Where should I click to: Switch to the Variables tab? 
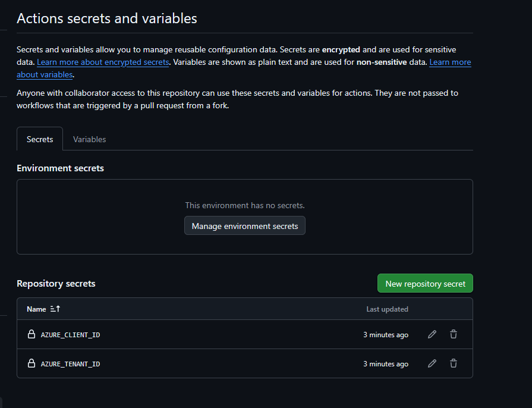coord(89,139)
